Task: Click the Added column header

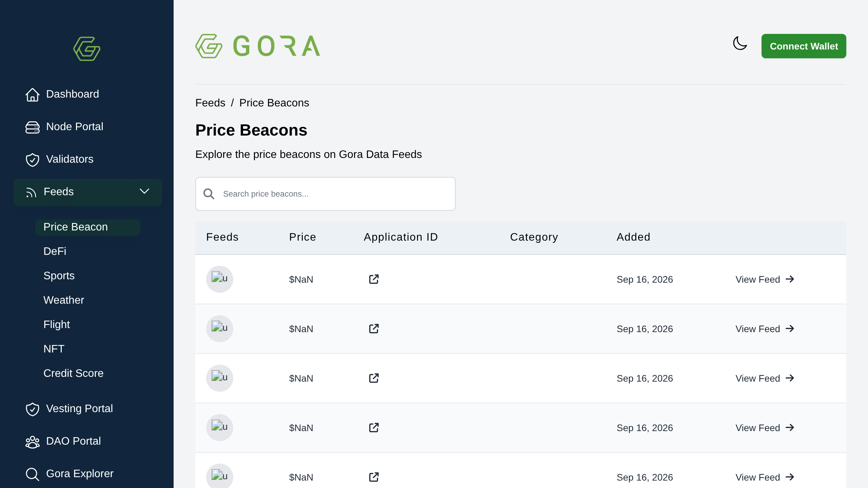Action: click(x=633, y=237)
